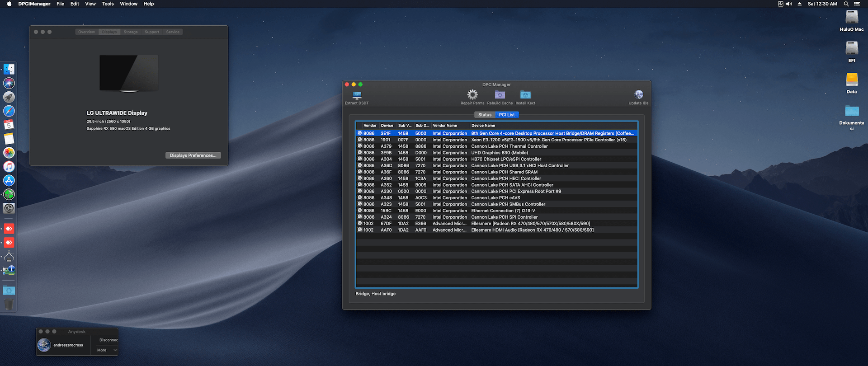This screenshot has width=868, height=366.
Task: Click Disconnect in the Anydesk window
Action: click(x=108, y=340)
